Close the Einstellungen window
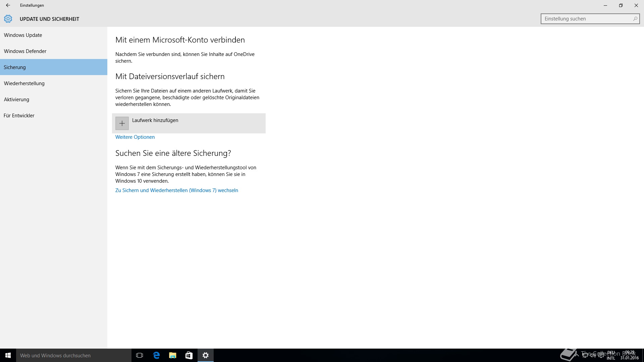 coord(636,5)
